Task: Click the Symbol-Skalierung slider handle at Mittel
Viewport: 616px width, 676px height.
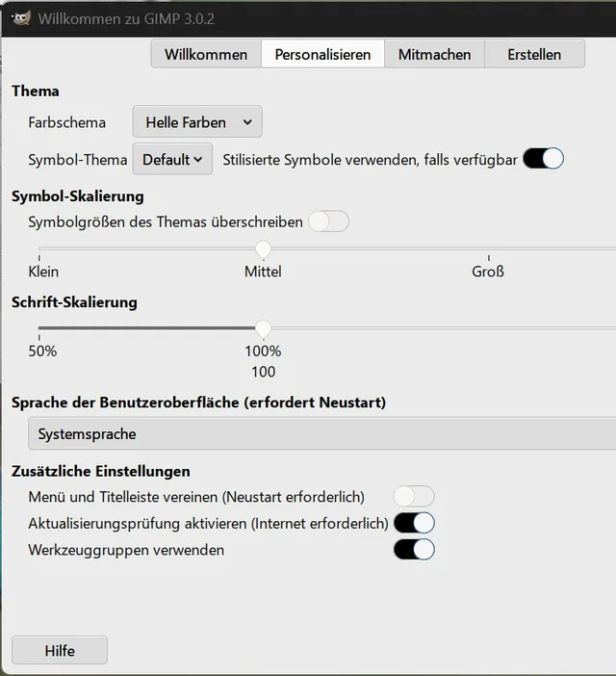Action: point(263,248)
